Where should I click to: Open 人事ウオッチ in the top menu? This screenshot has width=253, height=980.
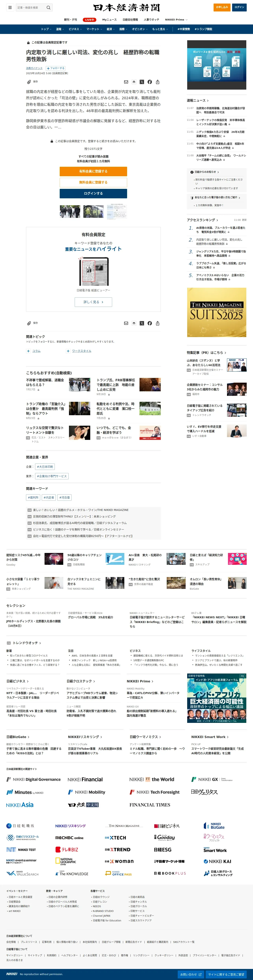coord(152,20)
